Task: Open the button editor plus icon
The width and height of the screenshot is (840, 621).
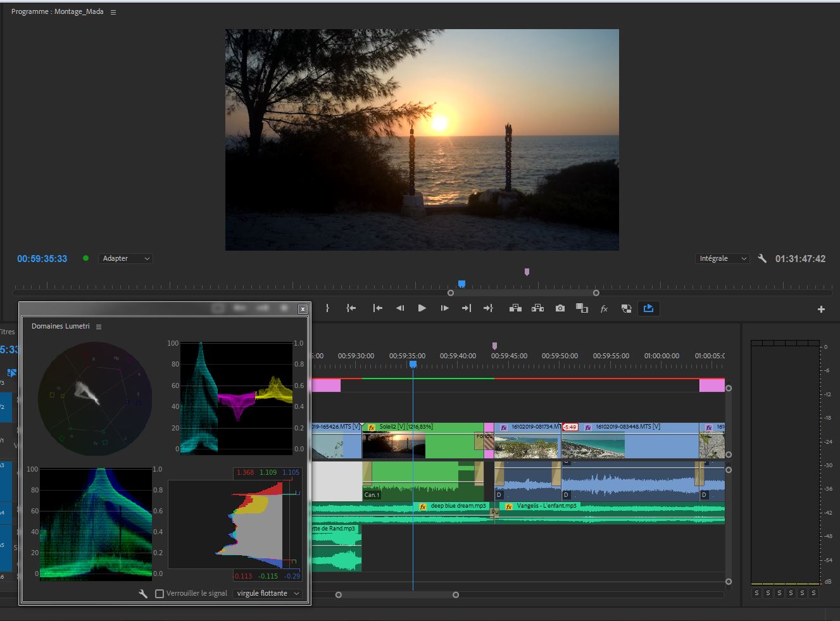Action: click(821, 310)
